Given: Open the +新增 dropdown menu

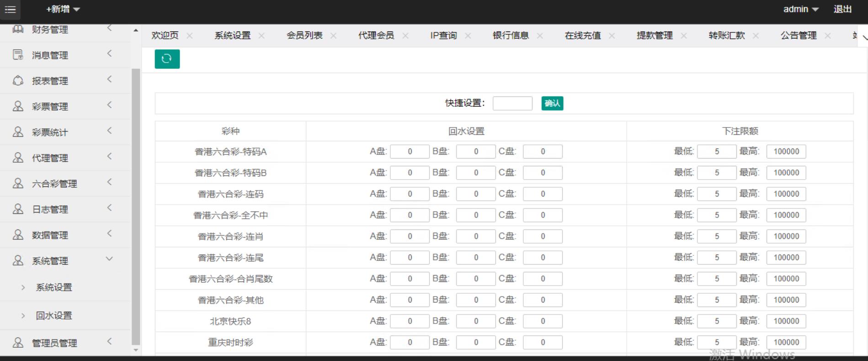Looking at the screenshot, I should pyautogui.click(x=63, y=9).
